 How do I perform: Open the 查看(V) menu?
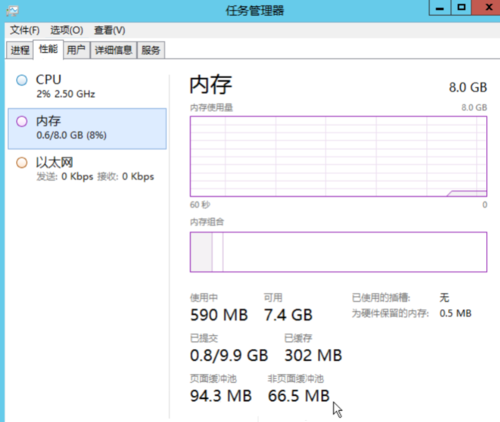click(110, 30)
